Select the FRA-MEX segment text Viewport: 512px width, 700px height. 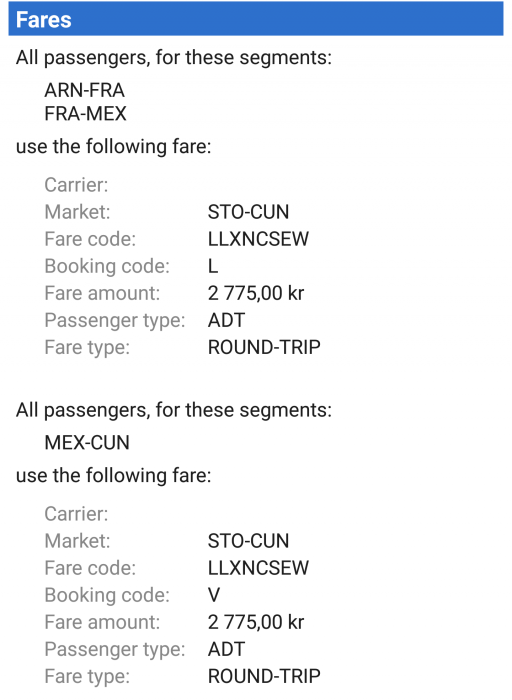pyautogui.click(x=85, y=113)
